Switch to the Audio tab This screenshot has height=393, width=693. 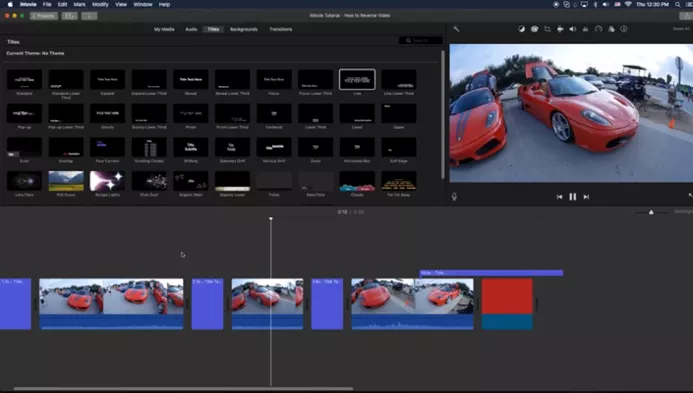point(191,29)
